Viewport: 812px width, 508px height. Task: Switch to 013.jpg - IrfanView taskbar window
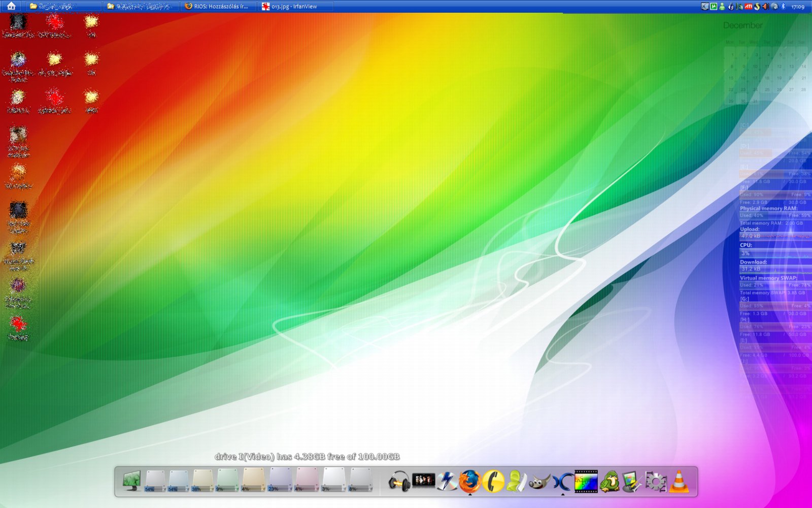[x=296, y=6]
